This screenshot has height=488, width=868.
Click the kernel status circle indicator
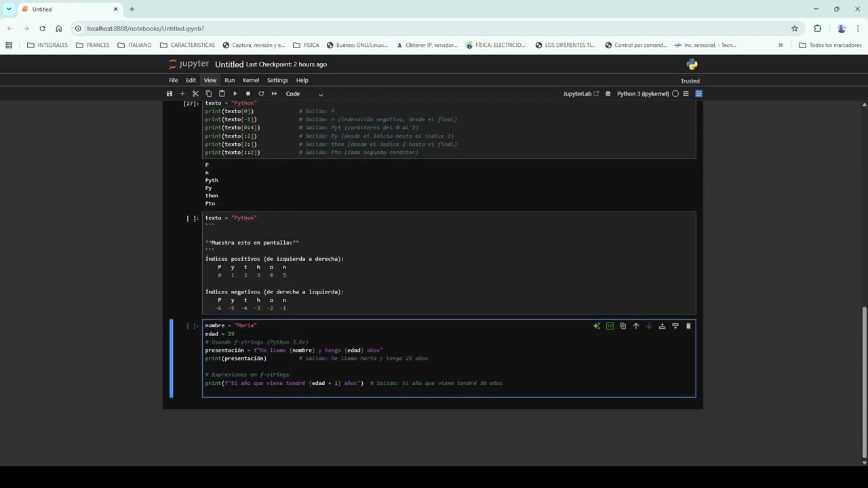(675, 94)
